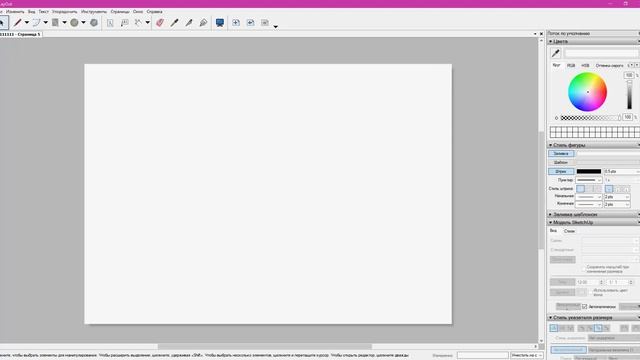Select the first stroke corner style button
This screenshot has width=640, height=360.
click(x=580, y=189)
